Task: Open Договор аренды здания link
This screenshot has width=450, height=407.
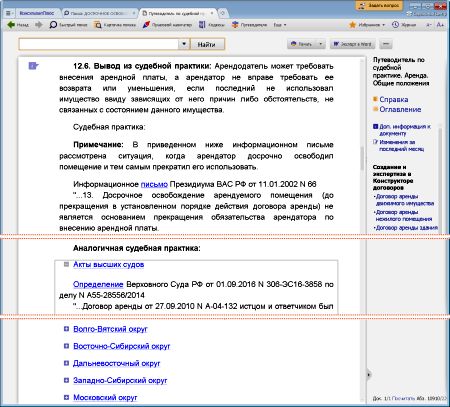Action: (407, 228)
